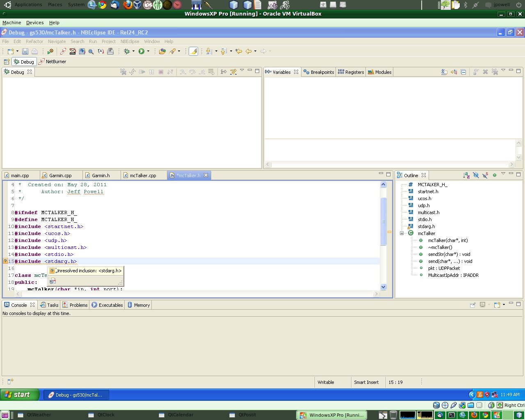Go to Last Edit Location icon
The image size is (525, 420).
pos(239,51)
